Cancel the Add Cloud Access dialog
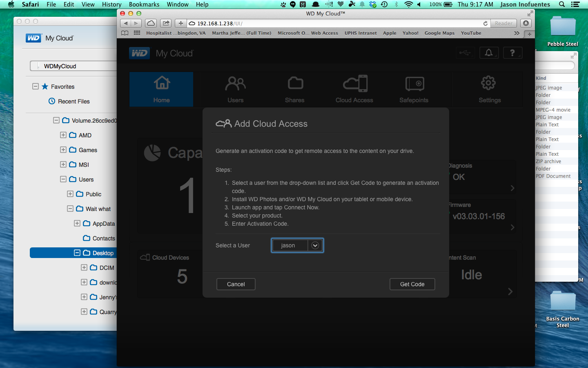Viewport: 588px width, 368px height. (236, 284)
